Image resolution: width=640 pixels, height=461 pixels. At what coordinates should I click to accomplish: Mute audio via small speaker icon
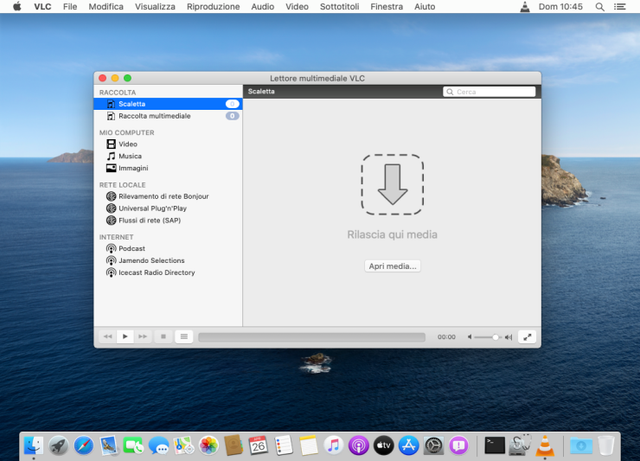tap(470, 337)
